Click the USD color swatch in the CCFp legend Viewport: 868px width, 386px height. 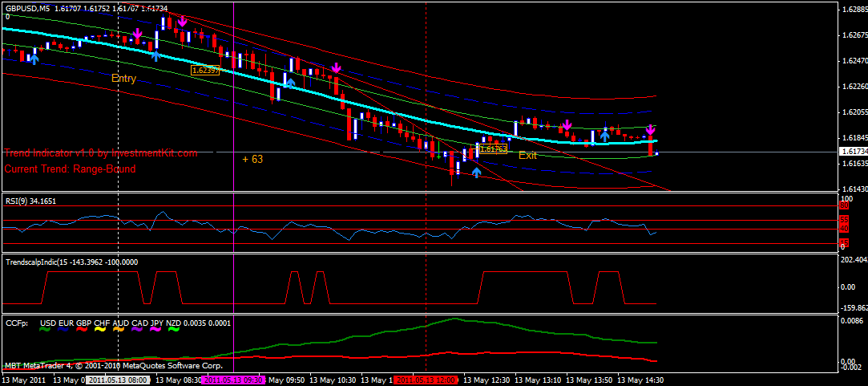pos(48,329)
